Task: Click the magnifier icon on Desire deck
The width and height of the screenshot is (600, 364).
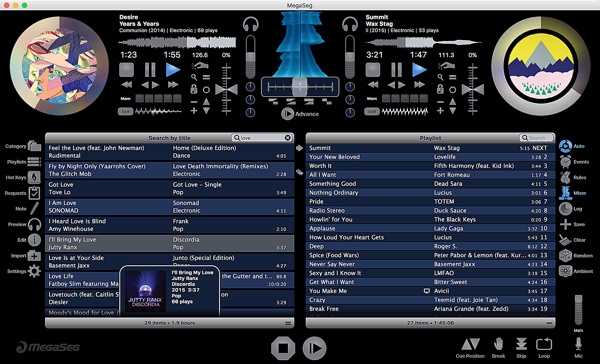Action: pyautogui.click(x=194, y=77)
